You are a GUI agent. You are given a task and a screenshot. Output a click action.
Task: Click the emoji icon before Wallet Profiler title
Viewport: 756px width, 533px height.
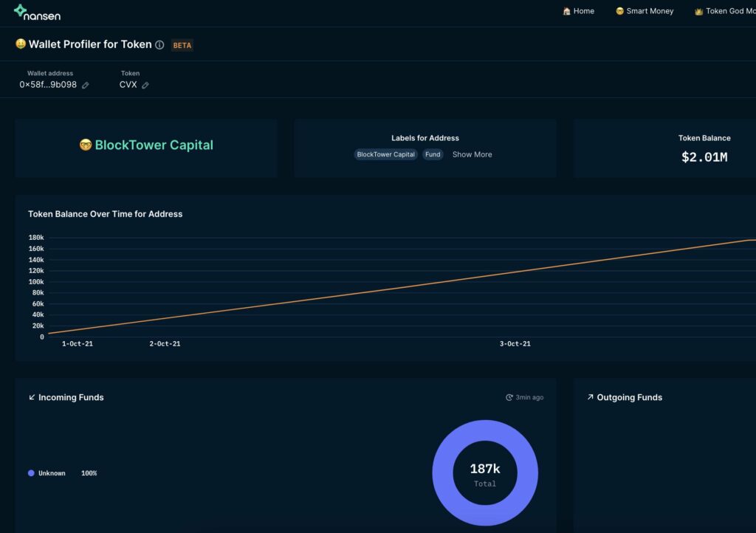pos(21,44)
